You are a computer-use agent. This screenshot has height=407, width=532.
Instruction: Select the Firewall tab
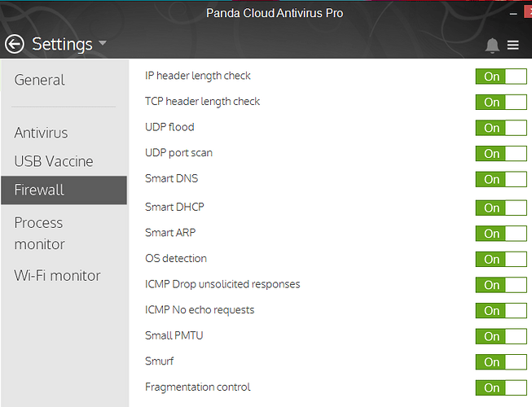pos(39,190)
